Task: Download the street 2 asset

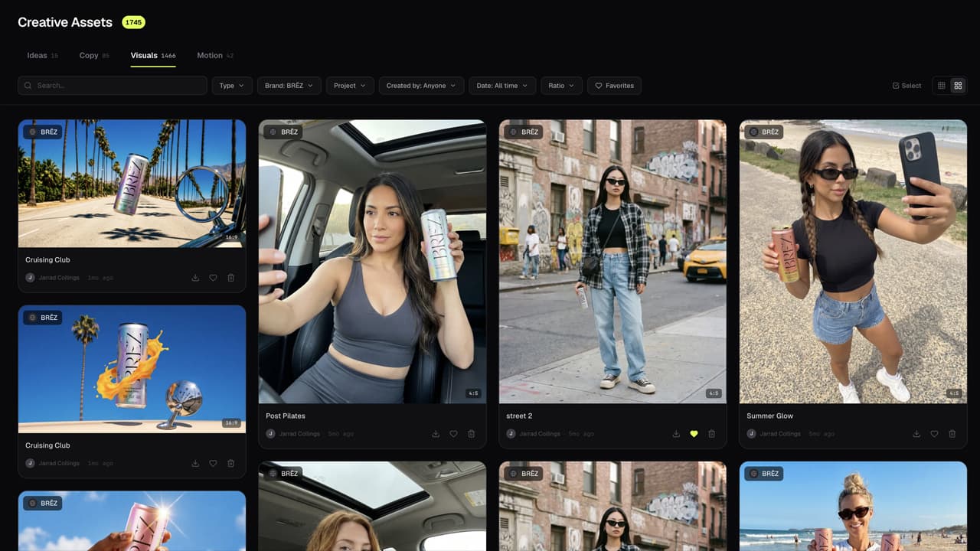Action: tap(676, 434)
